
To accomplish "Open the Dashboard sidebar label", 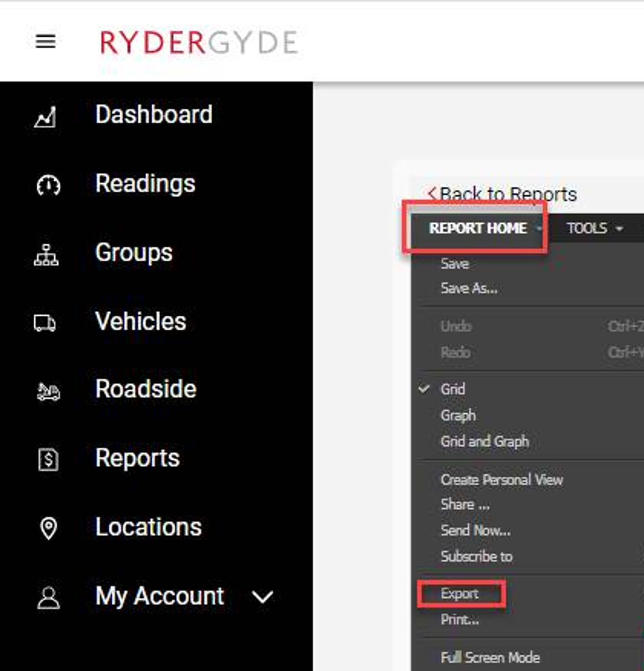I will pos(154,114).
